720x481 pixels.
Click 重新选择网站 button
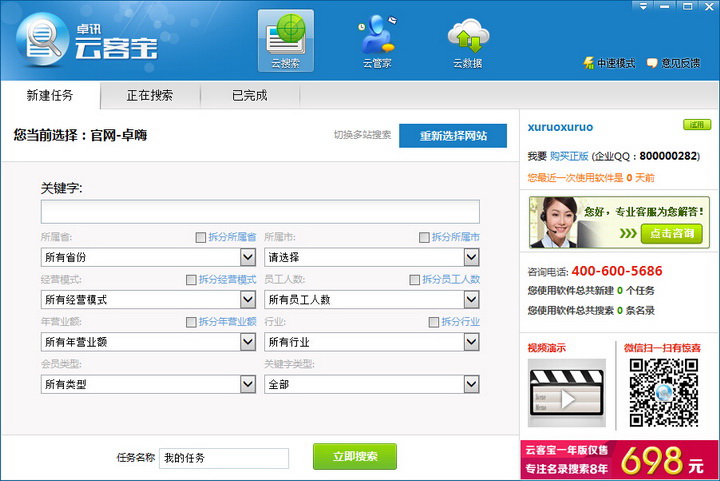coord(453,136)
